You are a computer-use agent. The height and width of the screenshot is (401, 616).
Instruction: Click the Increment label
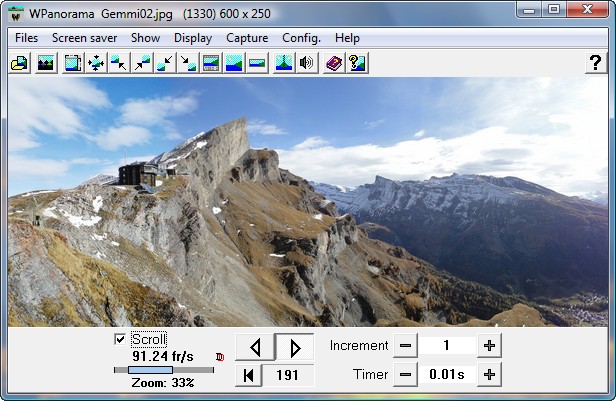359,346
